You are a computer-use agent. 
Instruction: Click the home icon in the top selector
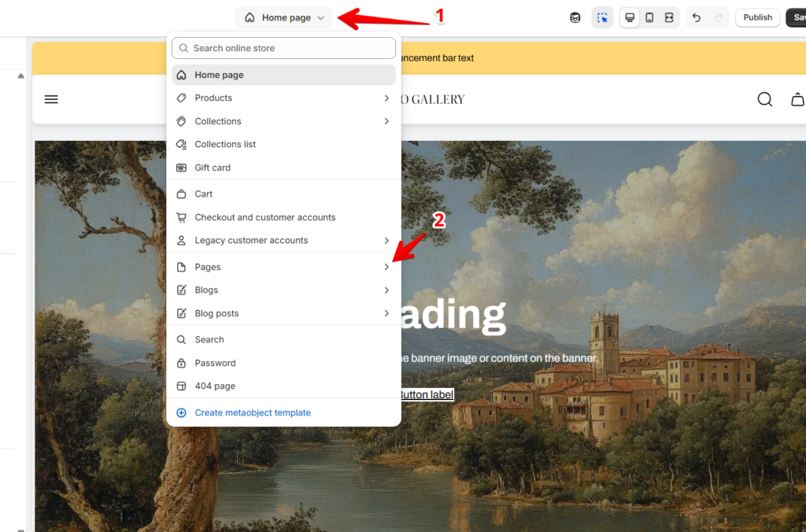250,17
